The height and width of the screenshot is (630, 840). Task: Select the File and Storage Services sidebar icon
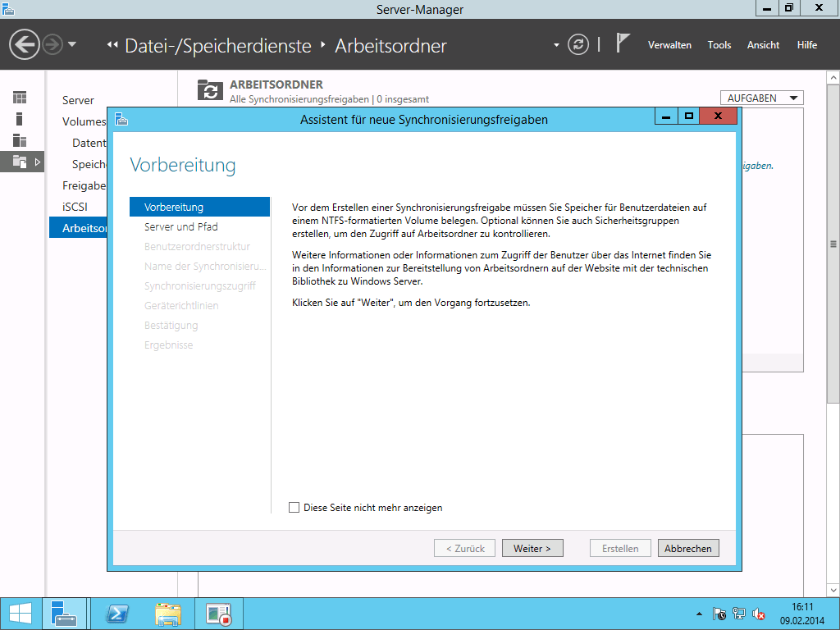tap(20, 162)
